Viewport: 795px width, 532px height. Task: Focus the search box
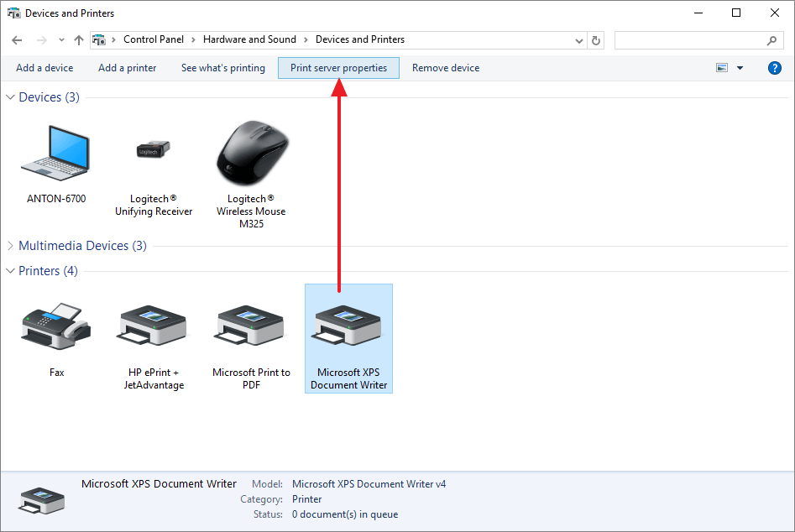click(698, 40)
